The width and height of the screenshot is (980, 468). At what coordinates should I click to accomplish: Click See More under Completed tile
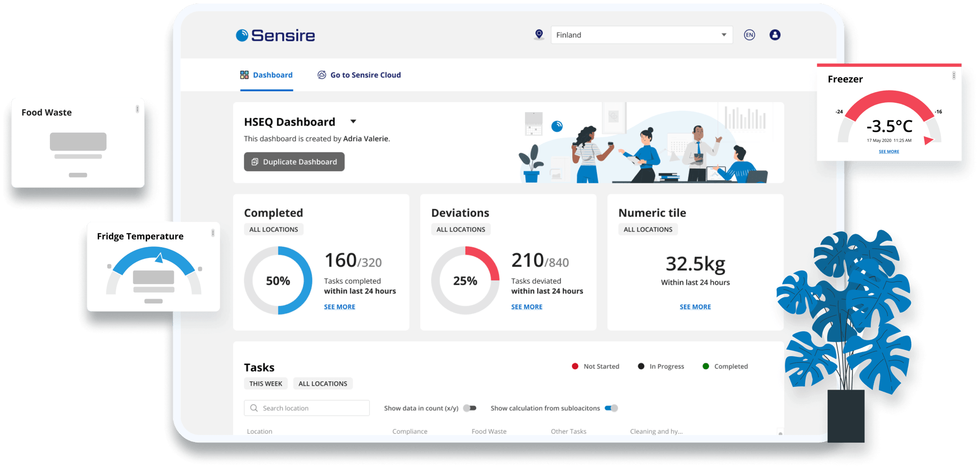340,306
